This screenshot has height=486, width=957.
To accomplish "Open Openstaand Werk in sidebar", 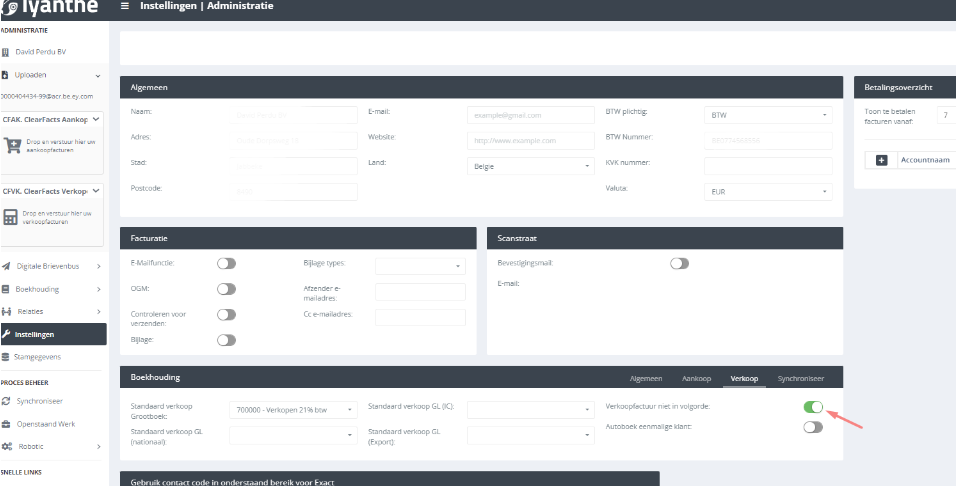I will [47, 424].
